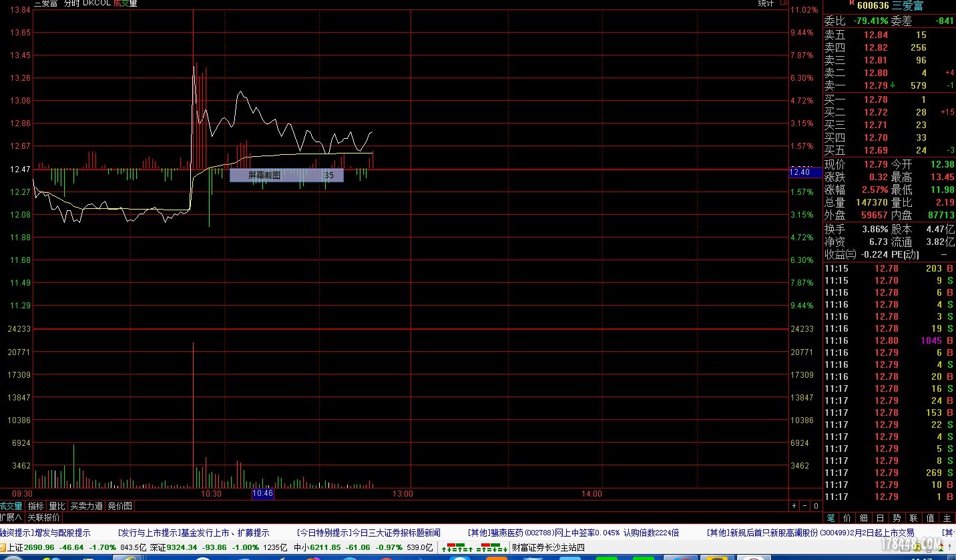
Task: Click the 卖二 price 12.80
Action: coord(876,73)
